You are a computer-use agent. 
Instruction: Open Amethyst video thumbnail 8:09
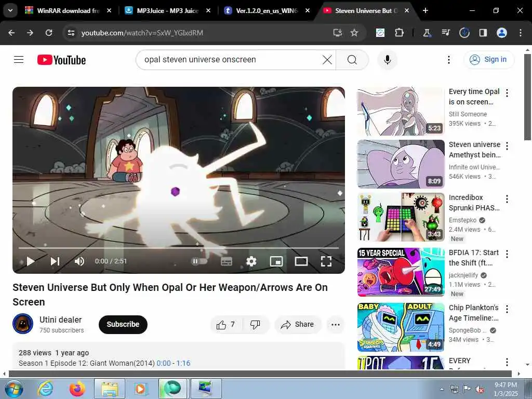tap(401, 164)
